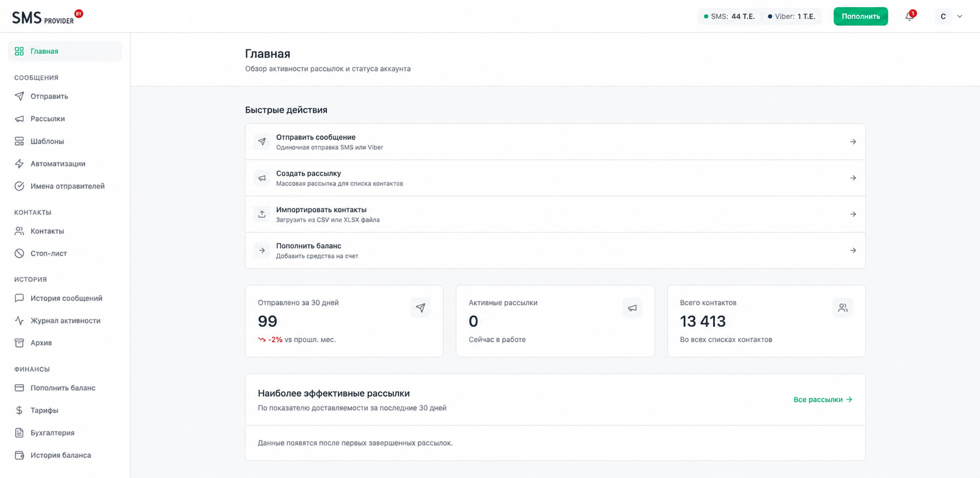The image size is (980, 478).
Task: Open Рассылки in the sidebar
Action: click(x=65, y=118)
